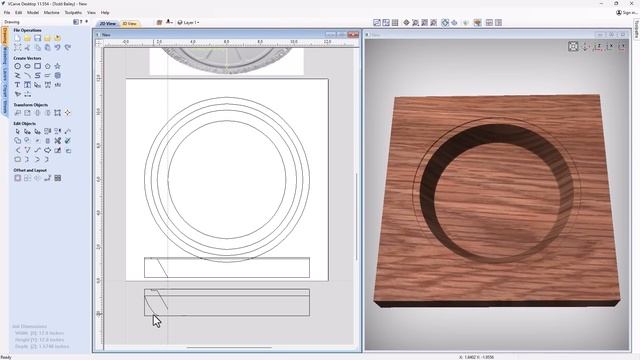Toggle the tile windows vertically icon
Viewport: 640px width, 360px height.
click(x=498, y=23)
